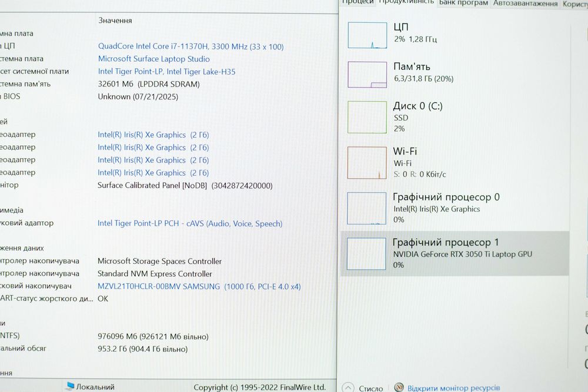588x392 pixels.
Task: Select Surface Calibrated Panel [NoDB] monitor value
Action: pyautogui.click(x=185, y=186)
